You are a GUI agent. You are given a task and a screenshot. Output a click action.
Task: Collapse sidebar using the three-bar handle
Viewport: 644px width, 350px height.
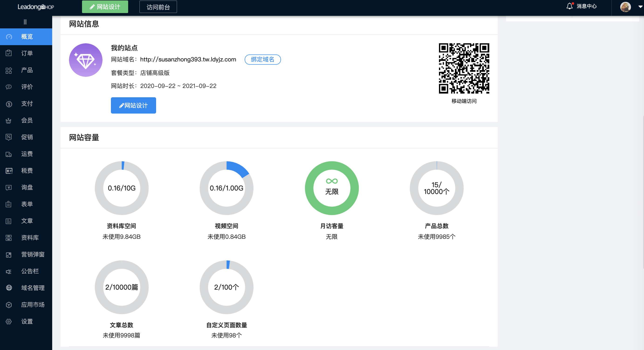[x=25, y=22]
